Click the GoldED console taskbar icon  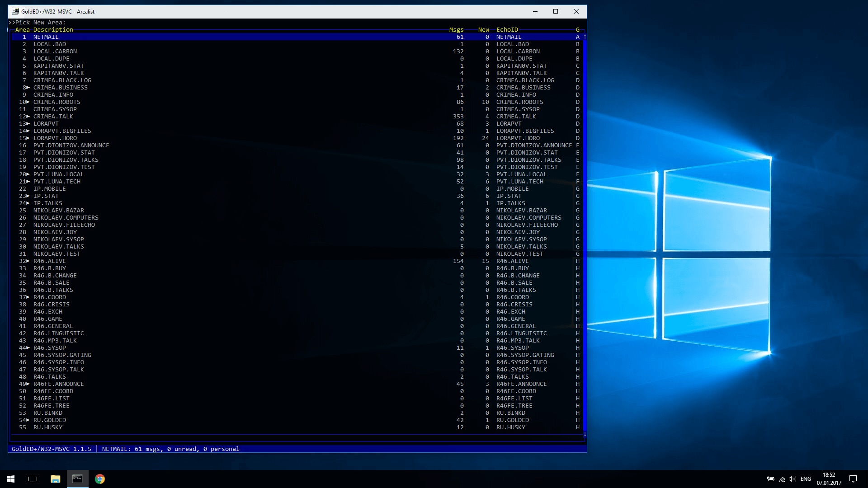click(x=77, y=479)
